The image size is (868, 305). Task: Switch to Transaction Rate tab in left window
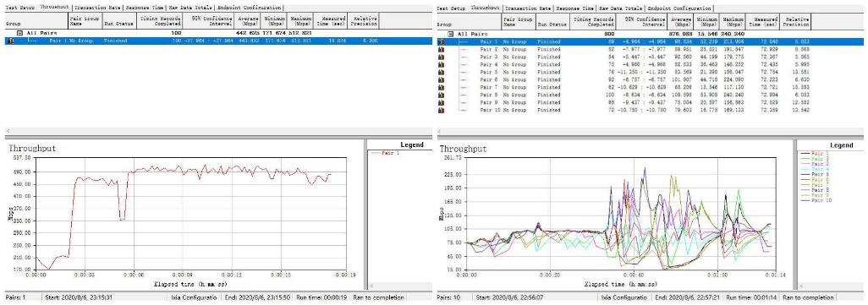click(97, 8)
